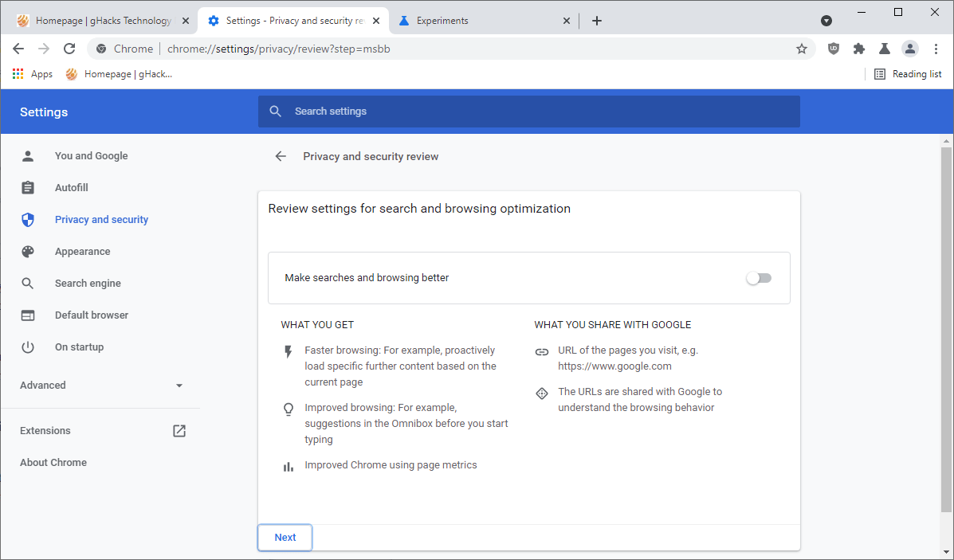Open the Chrome Labs flask icon

point(885,49)
